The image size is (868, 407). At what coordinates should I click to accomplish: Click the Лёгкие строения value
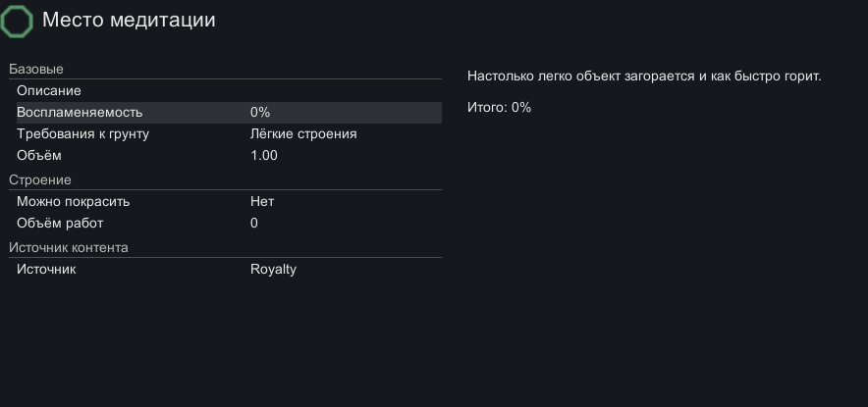click(303, 134)
